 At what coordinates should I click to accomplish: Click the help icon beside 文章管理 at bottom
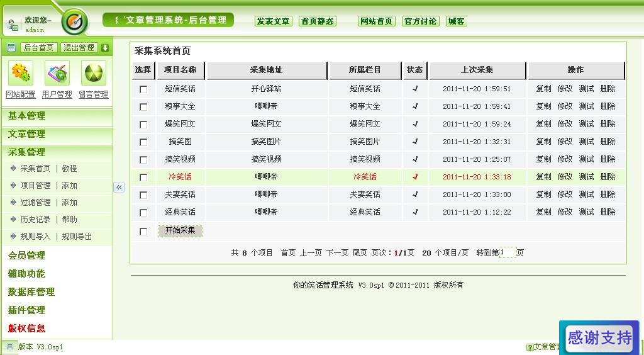[530, 347]
